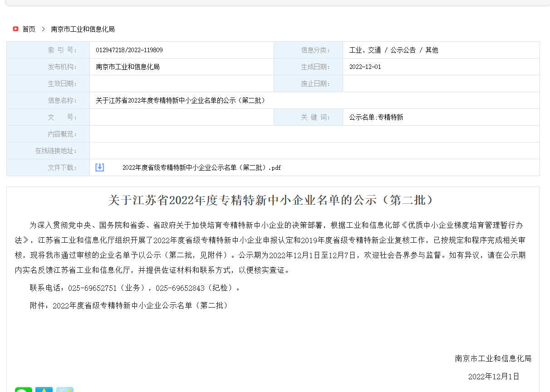Viewport: 550px width, 392px height.
Task: Select keywords value 公示名单,专精特新
Action: 376,117
